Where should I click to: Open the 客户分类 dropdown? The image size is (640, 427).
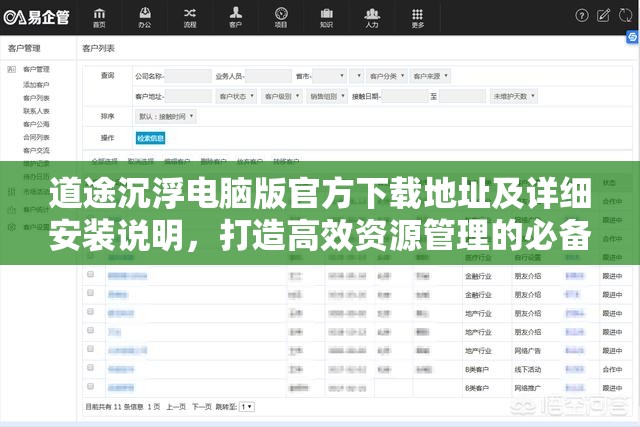(386, 76)
